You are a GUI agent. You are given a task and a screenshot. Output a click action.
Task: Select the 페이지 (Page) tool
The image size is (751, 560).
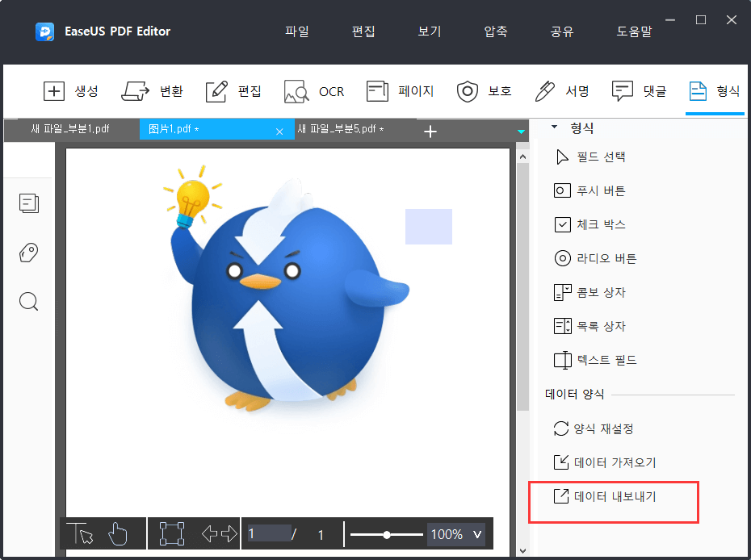[400, 91]
